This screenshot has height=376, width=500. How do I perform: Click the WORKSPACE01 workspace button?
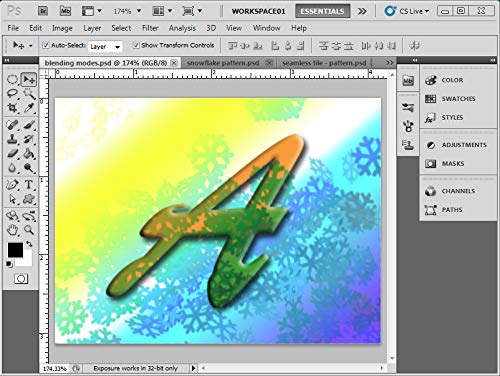click(259, 11)
